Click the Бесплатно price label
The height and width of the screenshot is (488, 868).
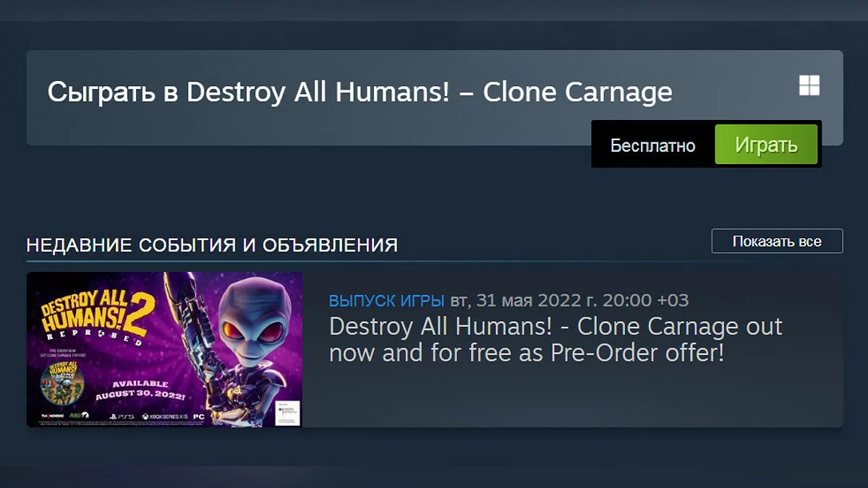(652, 145)
